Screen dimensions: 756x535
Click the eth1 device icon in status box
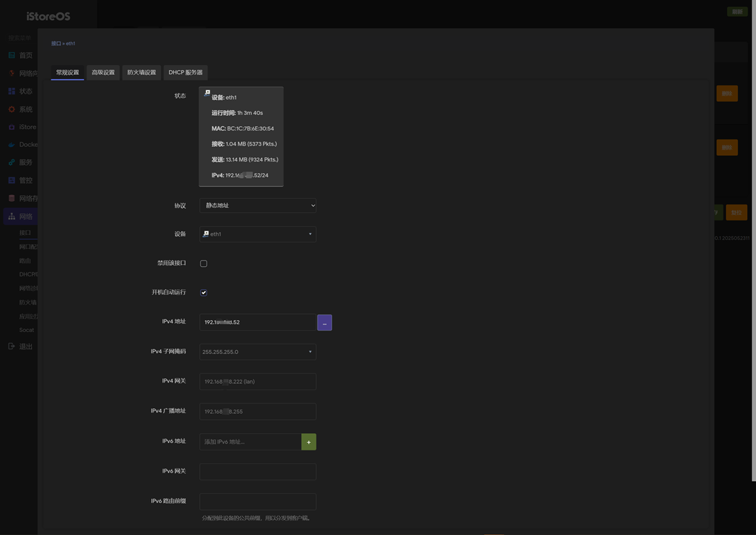pos(207,93)
